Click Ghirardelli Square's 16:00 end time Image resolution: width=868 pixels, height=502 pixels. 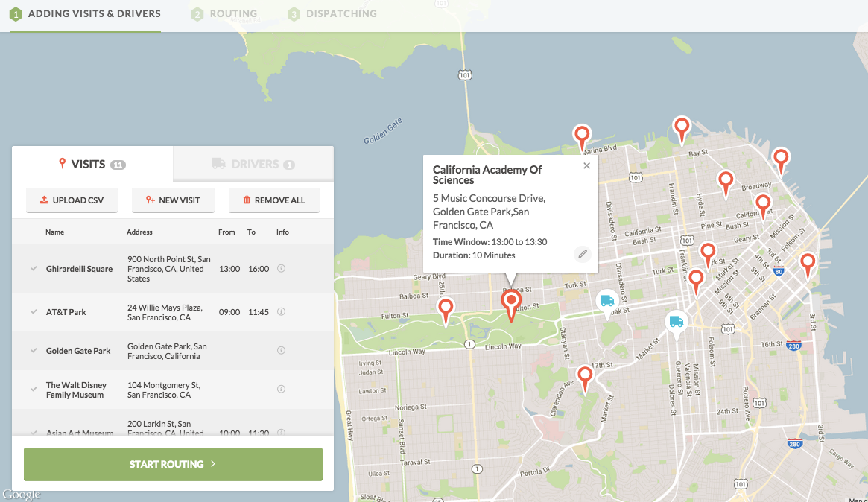(x=259, y=269)
